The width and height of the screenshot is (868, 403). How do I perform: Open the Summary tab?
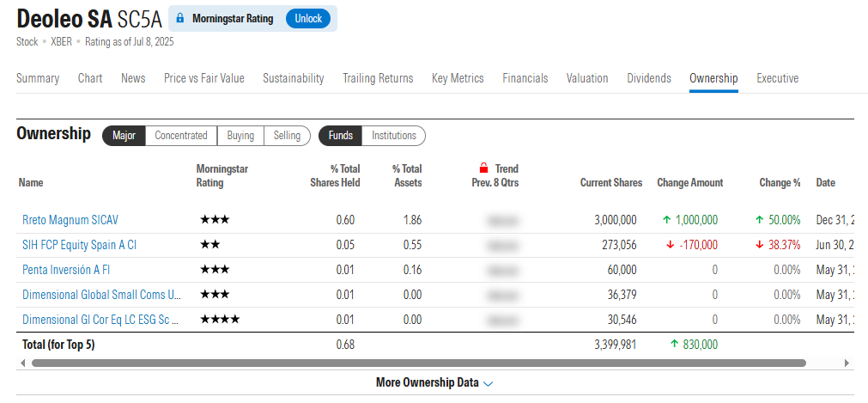point(38,78)
